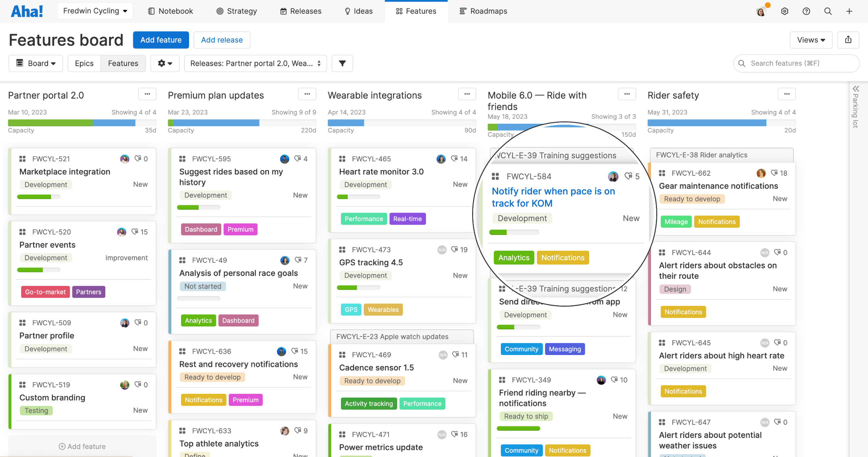Click the settings gear icon on board toolbar
868x457 pixels.
pyautogui.click(x=166, y=63)
